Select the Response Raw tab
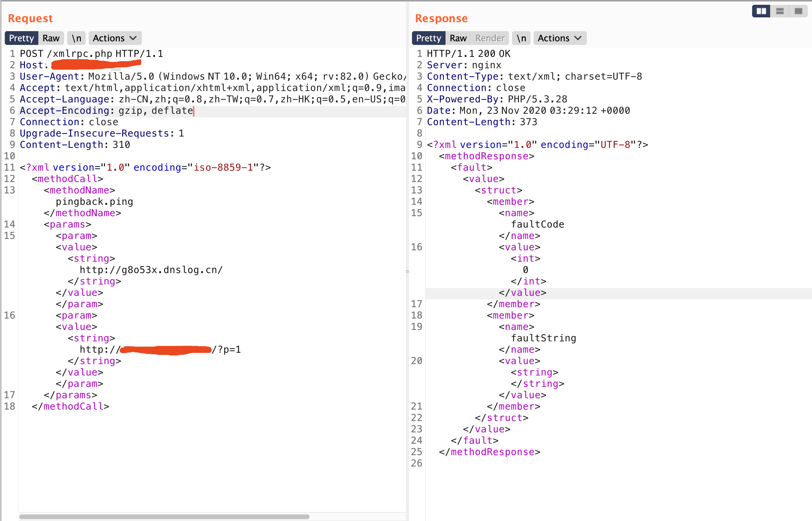This screenshot has height=521, width=812. [x=458, y=38]
